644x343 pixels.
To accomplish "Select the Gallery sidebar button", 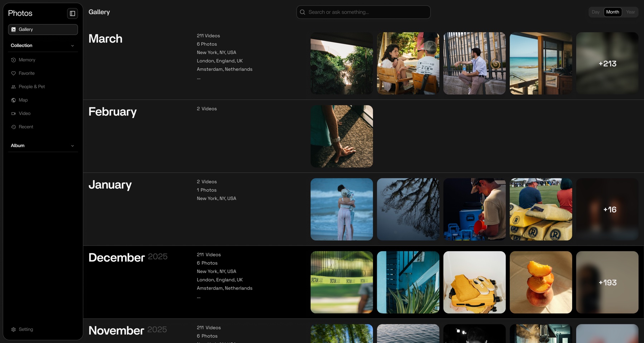I will point(43,30).
